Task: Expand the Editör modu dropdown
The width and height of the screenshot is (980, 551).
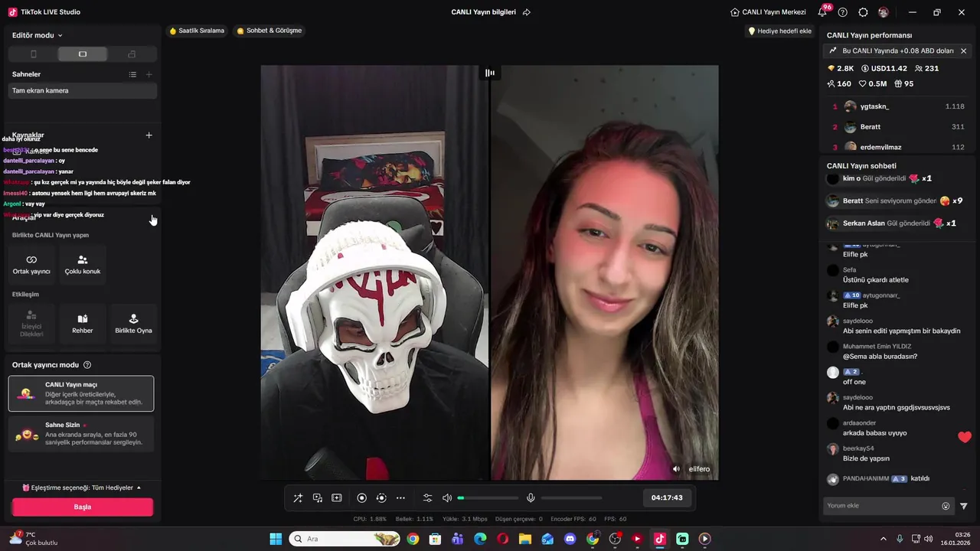Action: (x=38, y=35)
